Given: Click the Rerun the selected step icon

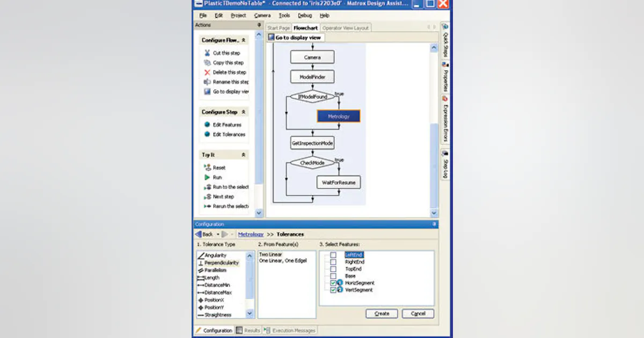Looking at the screenshot, I should coord(208,207).
